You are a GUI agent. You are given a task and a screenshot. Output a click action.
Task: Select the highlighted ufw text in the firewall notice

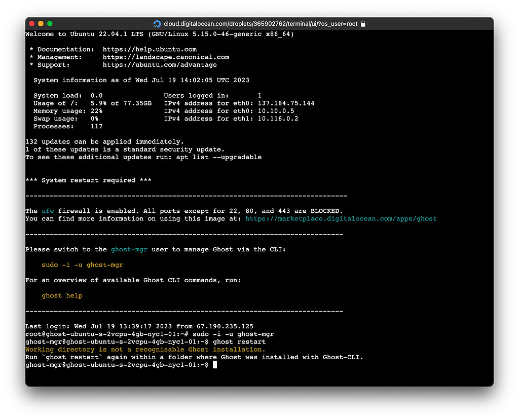pos(48,211)
